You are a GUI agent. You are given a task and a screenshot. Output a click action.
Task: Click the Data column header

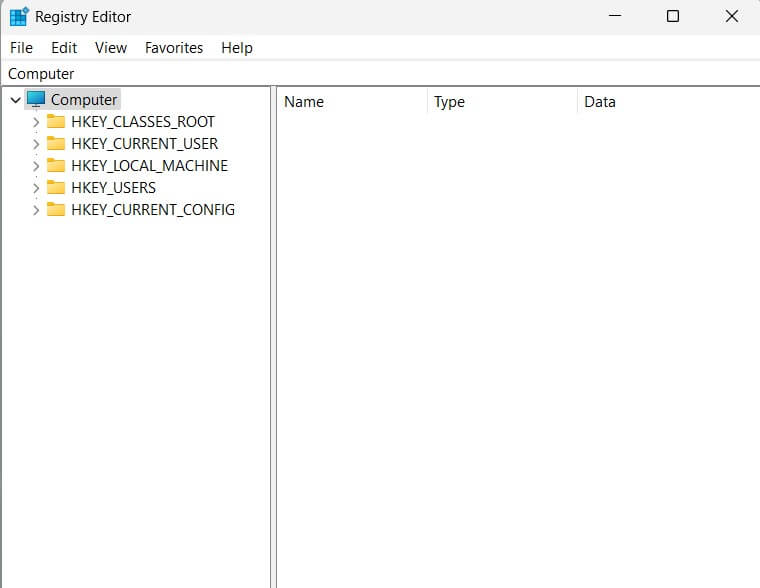click(x=669, y=102)
